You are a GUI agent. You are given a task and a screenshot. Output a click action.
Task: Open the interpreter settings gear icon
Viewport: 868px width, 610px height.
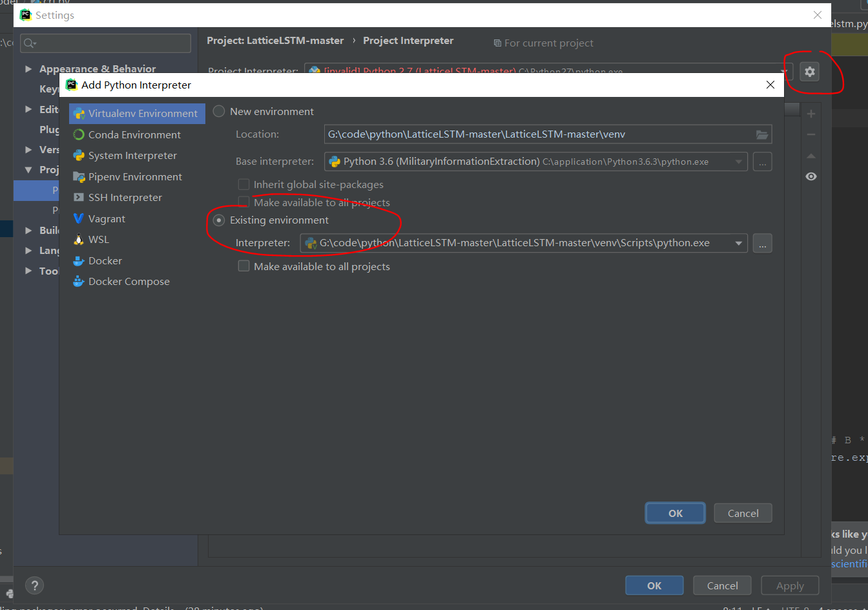coord(810,72)
